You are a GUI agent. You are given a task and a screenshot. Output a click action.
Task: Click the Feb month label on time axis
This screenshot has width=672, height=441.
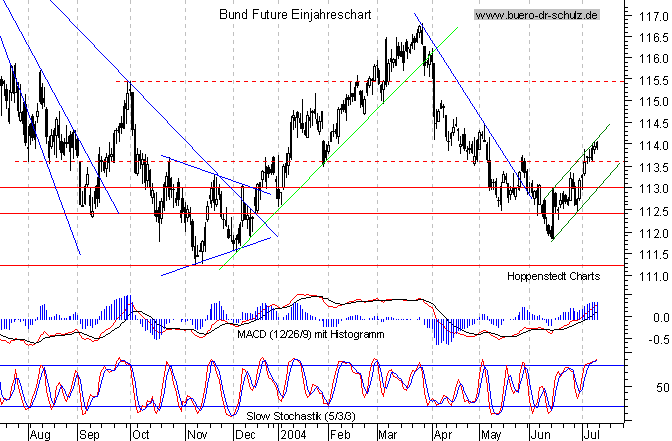tap(342, 435)
